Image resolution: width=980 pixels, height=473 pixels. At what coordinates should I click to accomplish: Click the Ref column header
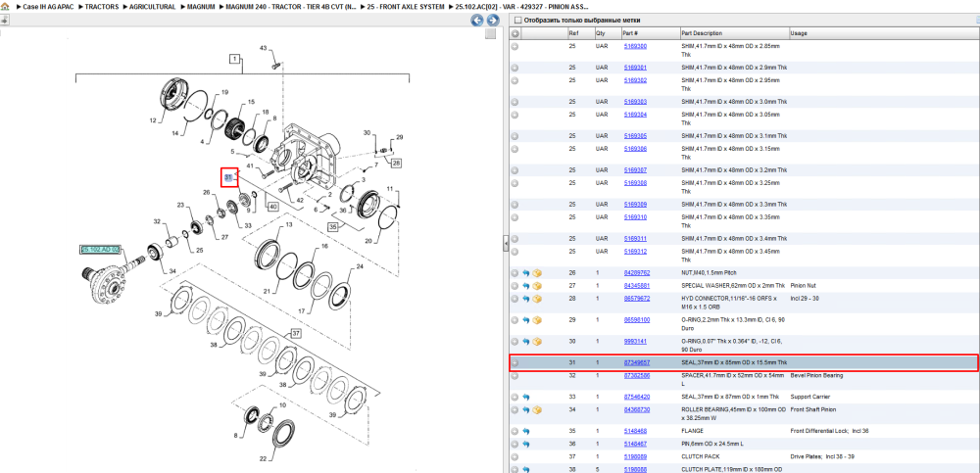tap(573, 33)
